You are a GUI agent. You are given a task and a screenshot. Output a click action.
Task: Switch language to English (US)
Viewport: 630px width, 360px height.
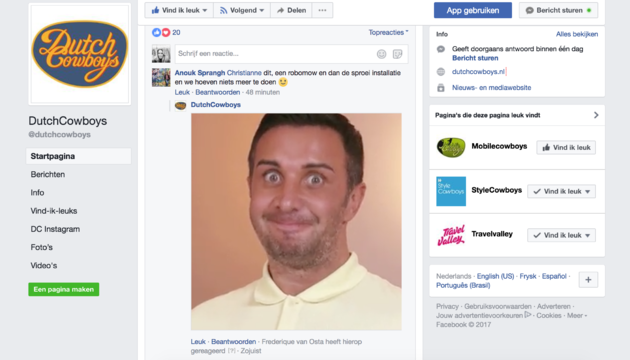tap(495, 276)
